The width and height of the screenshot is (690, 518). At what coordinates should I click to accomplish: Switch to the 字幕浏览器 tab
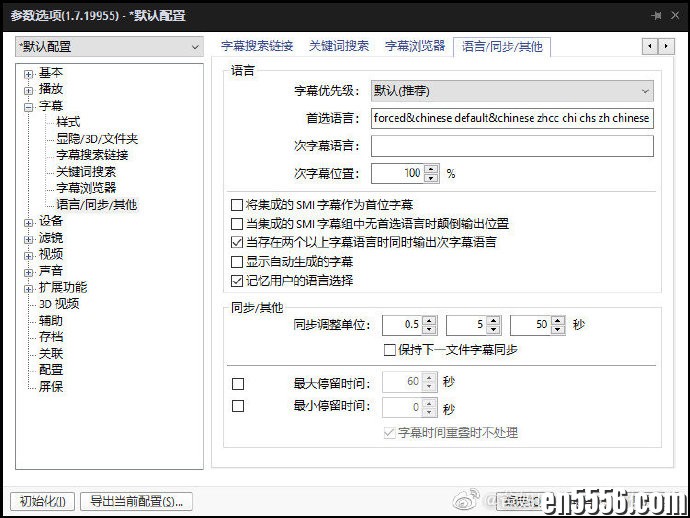coord(415,46)
